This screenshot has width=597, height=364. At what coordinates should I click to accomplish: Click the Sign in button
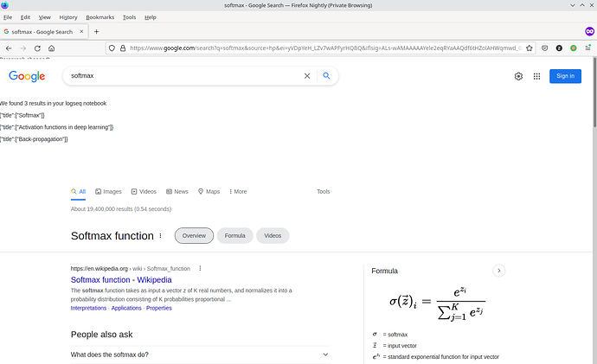pyautogui.click(x=565, y=76)
